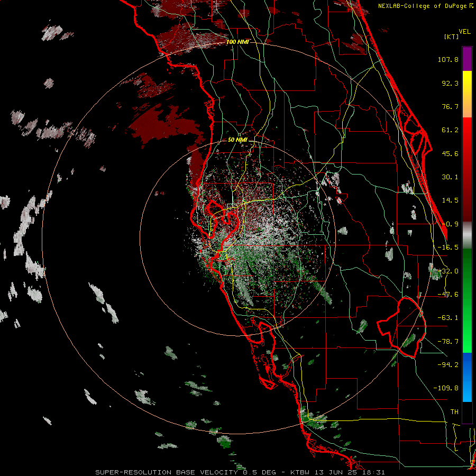476x476 pixels.
Task: Click the -63.1 value on the velocity scale
Action: [x=448, y=318]
